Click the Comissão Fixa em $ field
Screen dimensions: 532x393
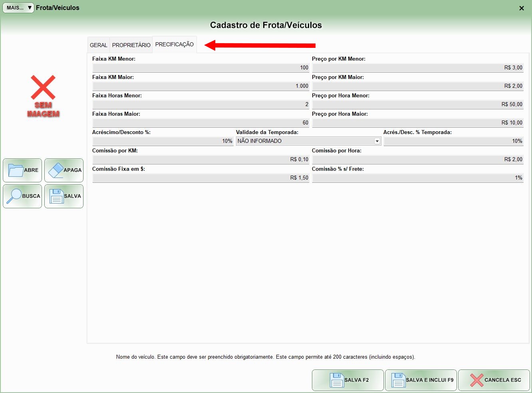[200, 178]
